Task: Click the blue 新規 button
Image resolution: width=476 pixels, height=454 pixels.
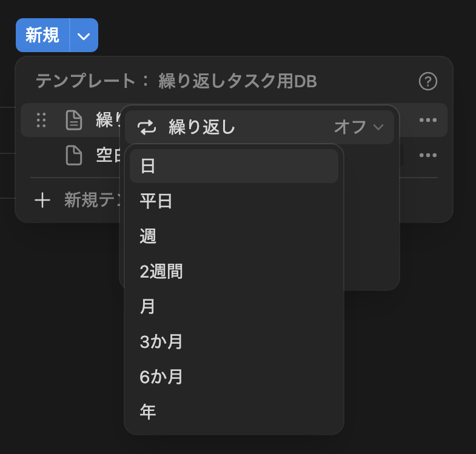Action: tap(42, 35)
